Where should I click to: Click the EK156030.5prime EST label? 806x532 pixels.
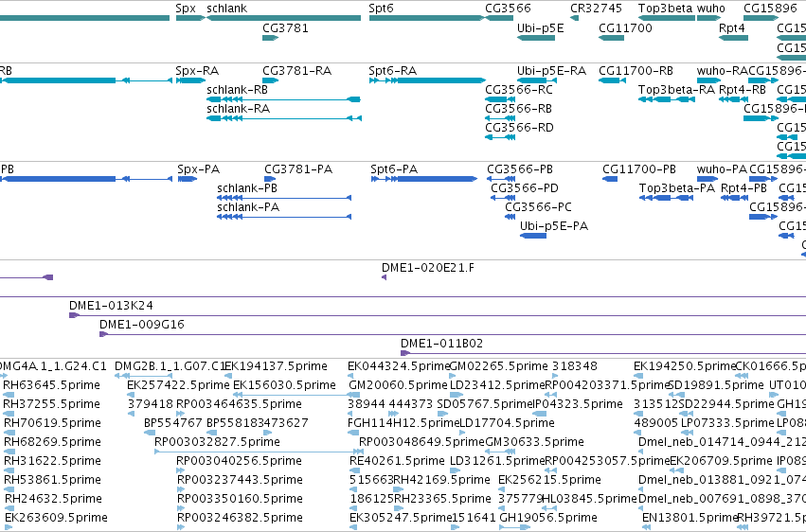pyautogui.click(x=284, y=385)
